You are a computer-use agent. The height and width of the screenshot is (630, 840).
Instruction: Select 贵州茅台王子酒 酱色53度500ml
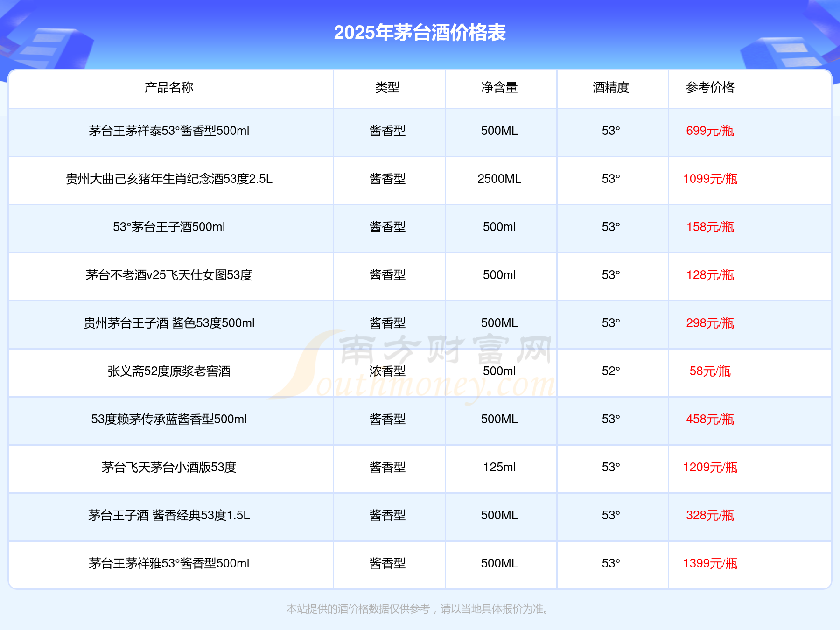click(169, 323)
